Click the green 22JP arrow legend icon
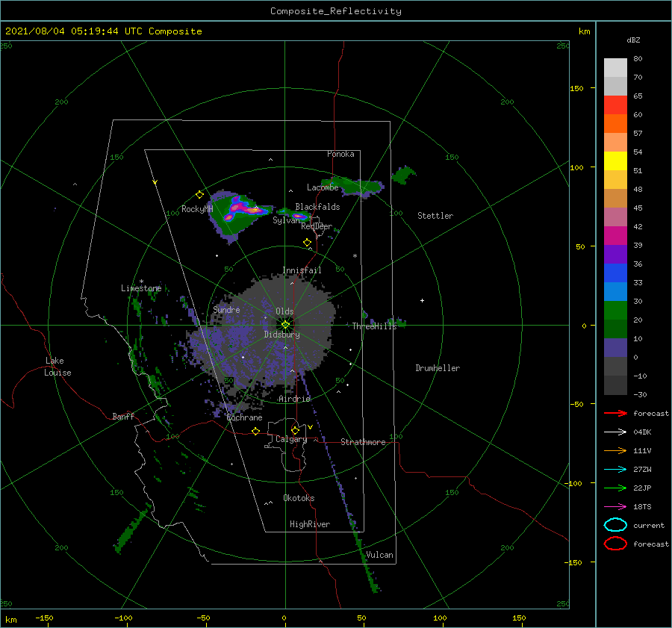The width and height of the screenshot is (672, 628). [615, 488]
